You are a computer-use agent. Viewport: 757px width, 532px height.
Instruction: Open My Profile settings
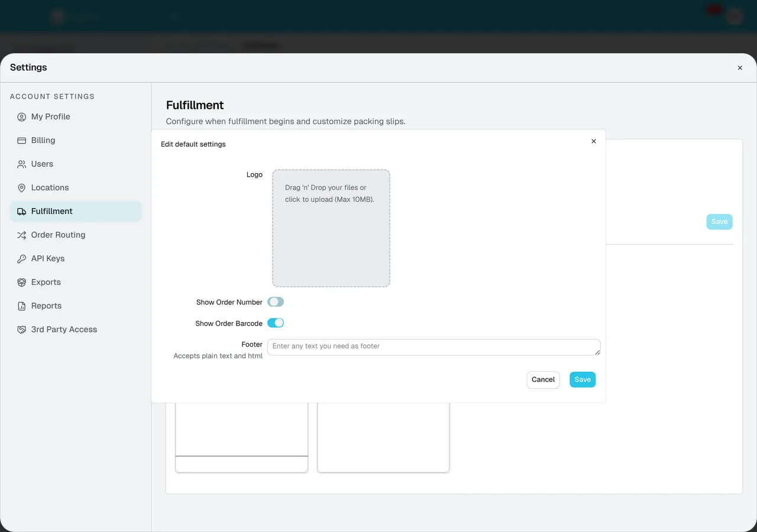(x=76, y=116)
